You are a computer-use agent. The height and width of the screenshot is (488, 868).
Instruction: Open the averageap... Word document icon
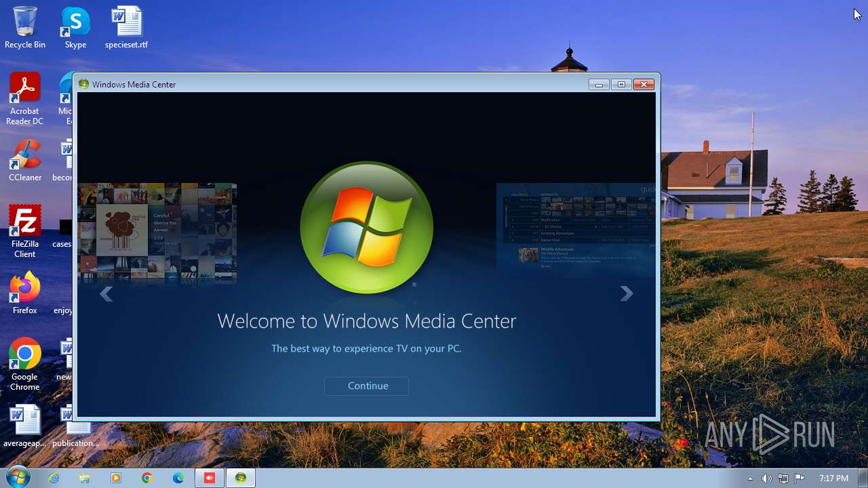click(x=25, y=426)
